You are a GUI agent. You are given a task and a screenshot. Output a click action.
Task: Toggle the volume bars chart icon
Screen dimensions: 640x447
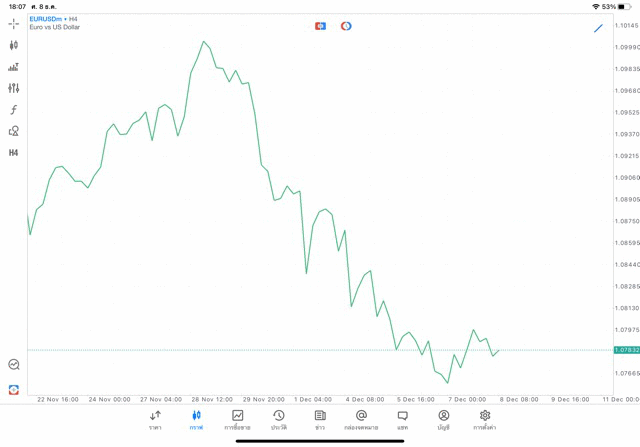[14, 67]
